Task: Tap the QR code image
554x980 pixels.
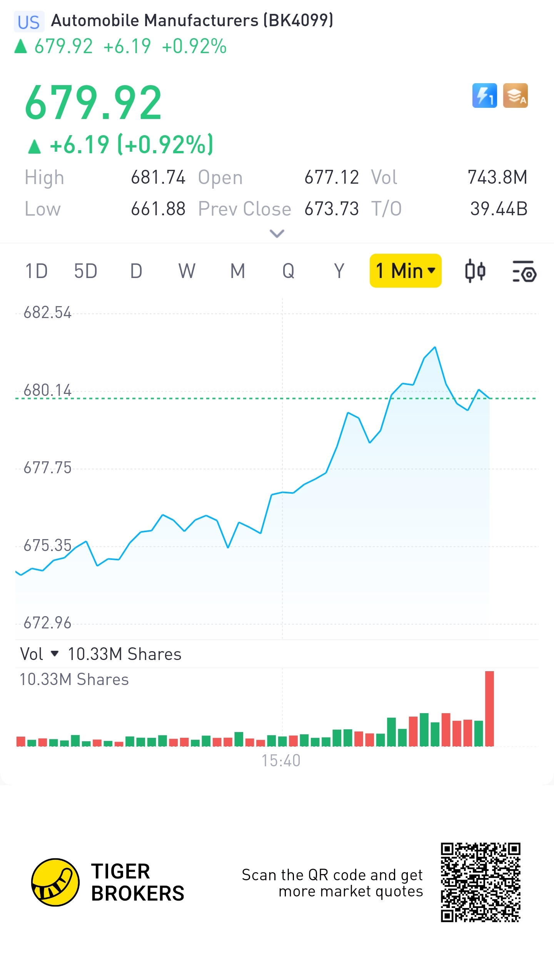Action: (x=481, y=882)
